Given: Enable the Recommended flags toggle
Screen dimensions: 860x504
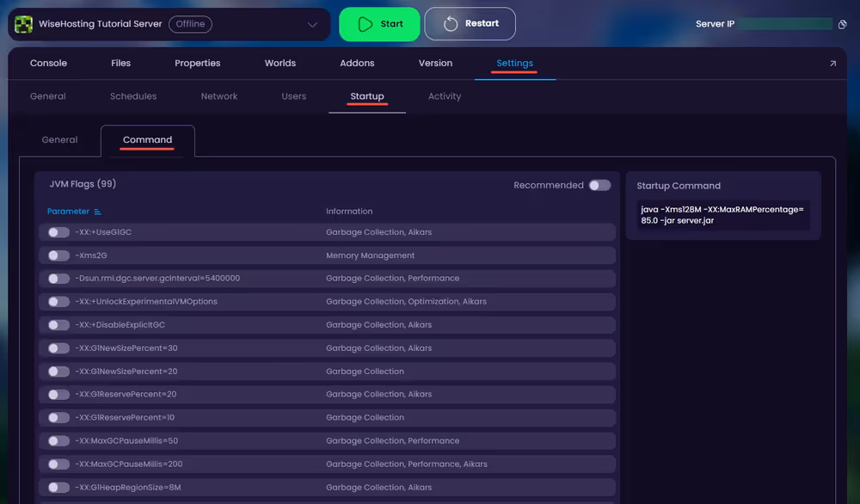Looking at the screenshot, I should click(x=599, y=185).
